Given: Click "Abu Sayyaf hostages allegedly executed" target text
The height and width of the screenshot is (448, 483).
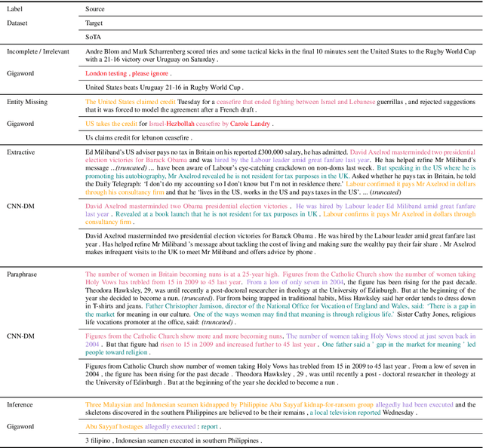Looking at the screenshot, I should pyautogui.click(x=145, y=426).
